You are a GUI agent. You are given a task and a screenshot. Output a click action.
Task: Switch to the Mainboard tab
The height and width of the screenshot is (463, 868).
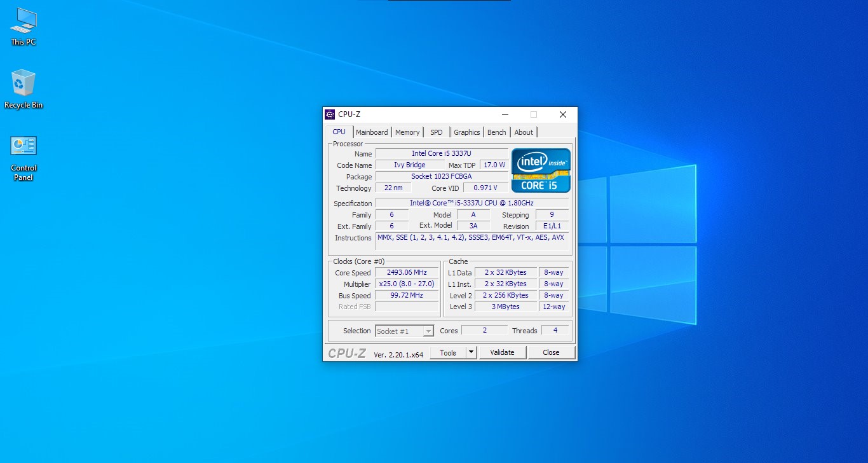tap(372, 132)
